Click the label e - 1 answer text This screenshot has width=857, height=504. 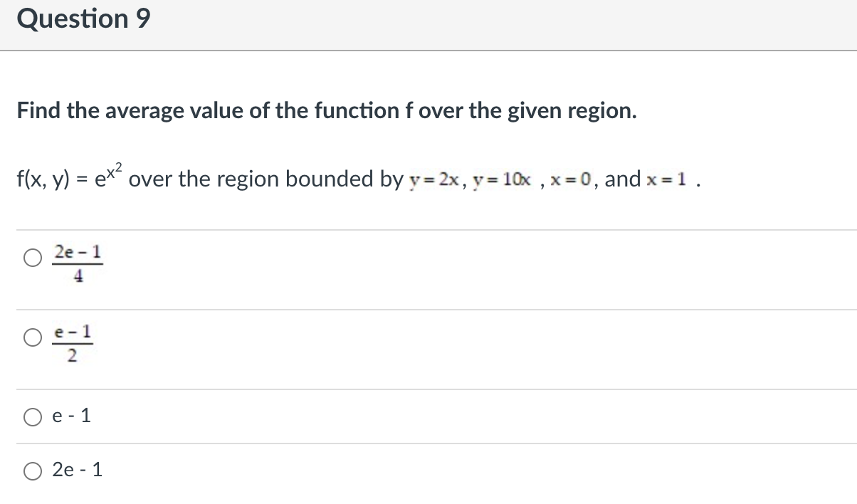tap(71, 416)
